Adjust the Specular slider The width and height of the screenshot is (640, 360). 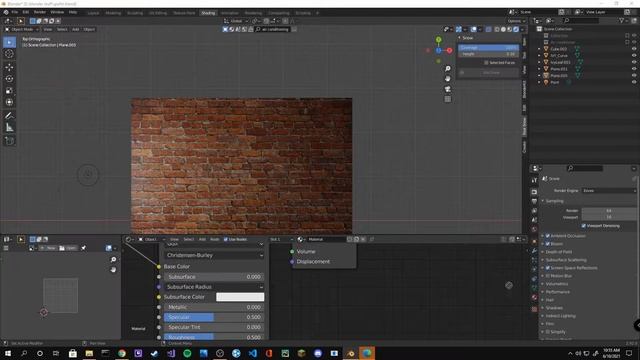(x=214, y=317)
